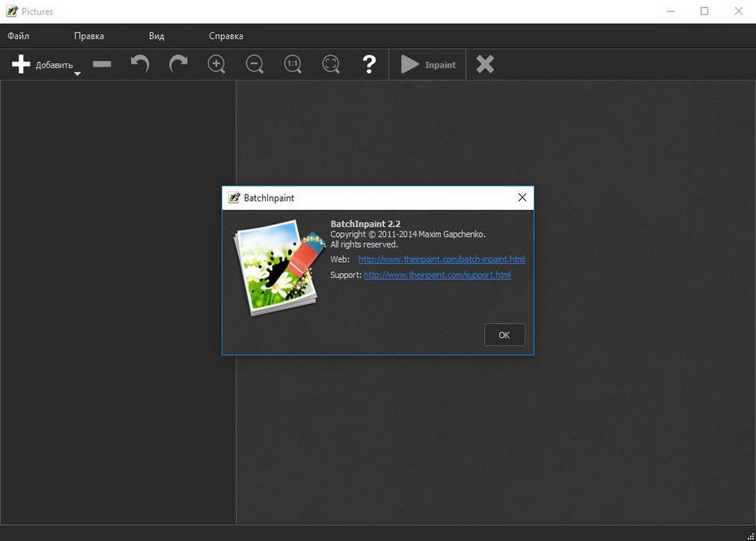
Task: Set zoom to 1:1 actual size
Action: (293, 64)
